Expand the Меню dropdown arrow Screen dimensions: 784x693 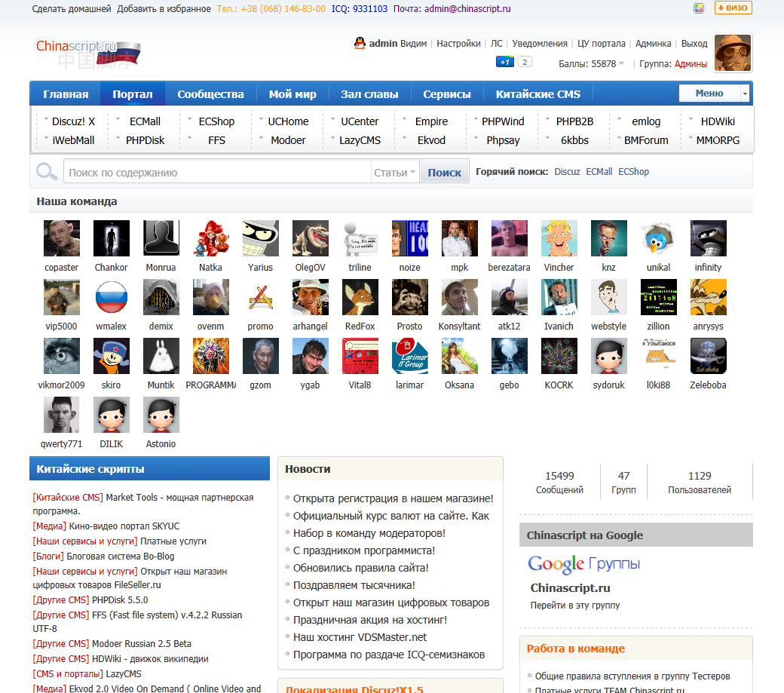(x=745, y=94)
